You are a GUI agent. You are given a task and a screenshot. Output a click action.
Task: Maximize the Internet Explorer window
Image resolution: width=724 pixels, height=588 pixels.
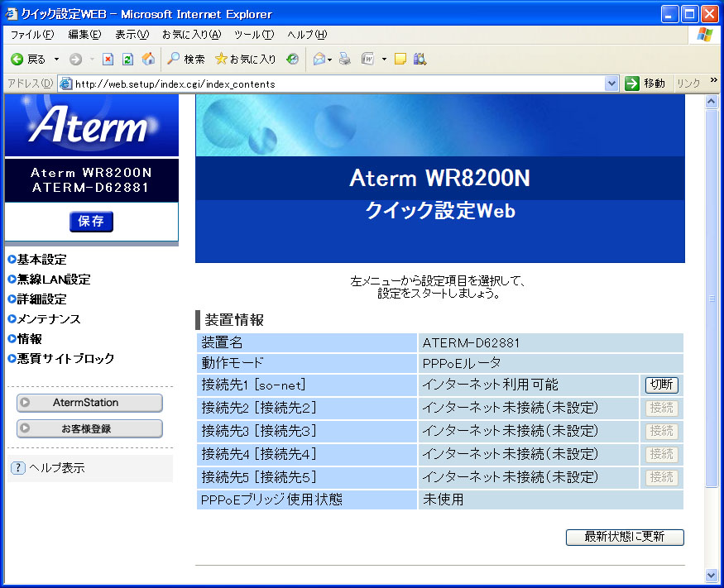click(690, 14)
